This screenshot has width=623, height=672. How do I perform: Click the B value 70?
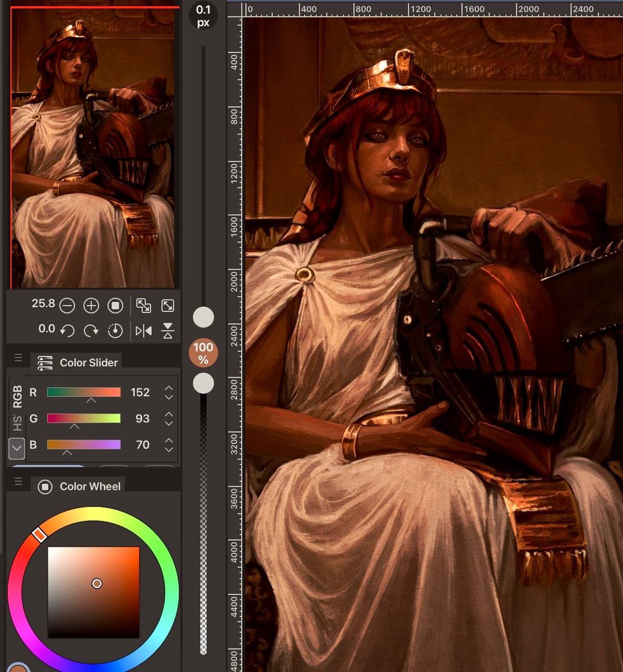click(x=143, y=445)
